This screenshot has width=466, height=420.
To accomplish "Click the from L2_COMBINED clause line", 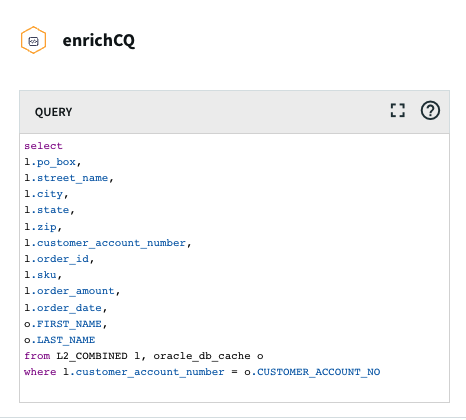I will 144,356.
